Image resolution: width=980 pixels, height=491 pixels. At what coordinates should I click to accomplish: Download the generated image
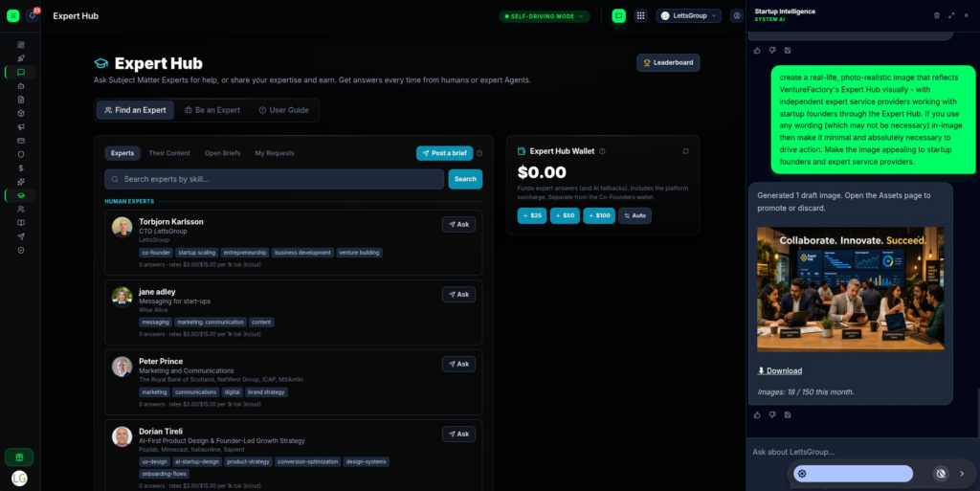779,371
